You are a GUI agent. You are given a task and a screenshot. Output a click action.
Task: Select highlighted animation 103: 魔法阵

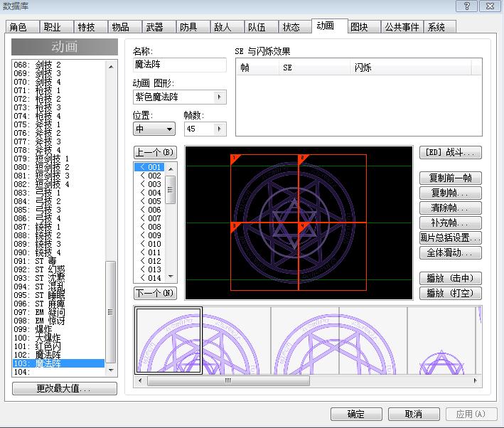tap(58, 363)
